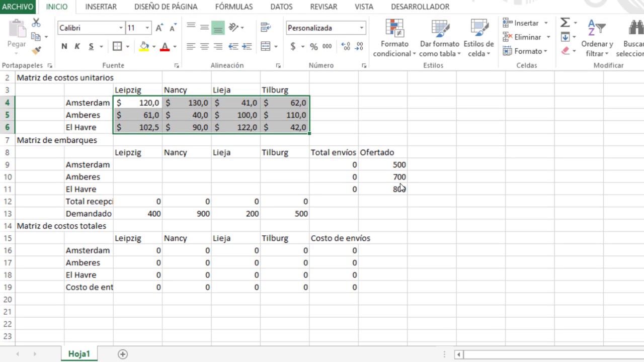Select the Hoja1 sheet tab
The width and height of the screenshot is (644, 362).
coord(79,354)
